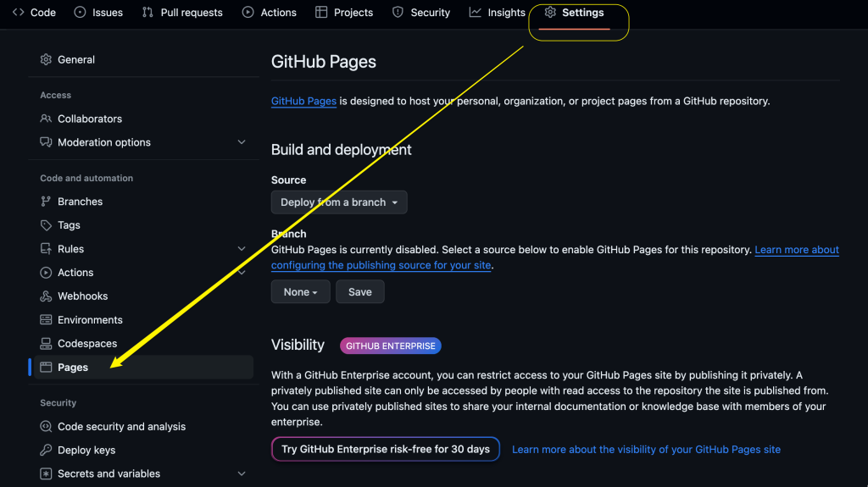Click the Build and deployment heading
This screenshot has height=487, width=868.
(341, 149)
